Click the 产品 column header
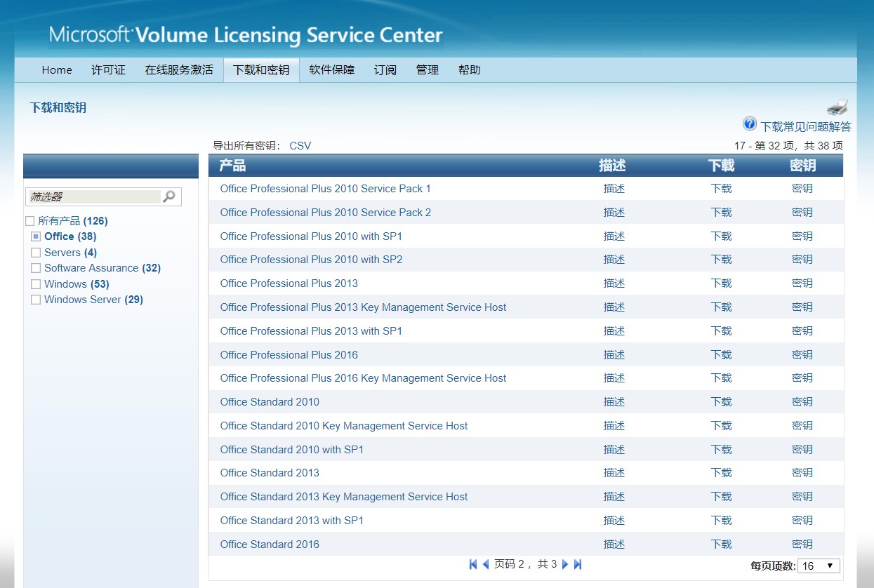The width and height of the screenshot is (874, 588). pos(232,166)
